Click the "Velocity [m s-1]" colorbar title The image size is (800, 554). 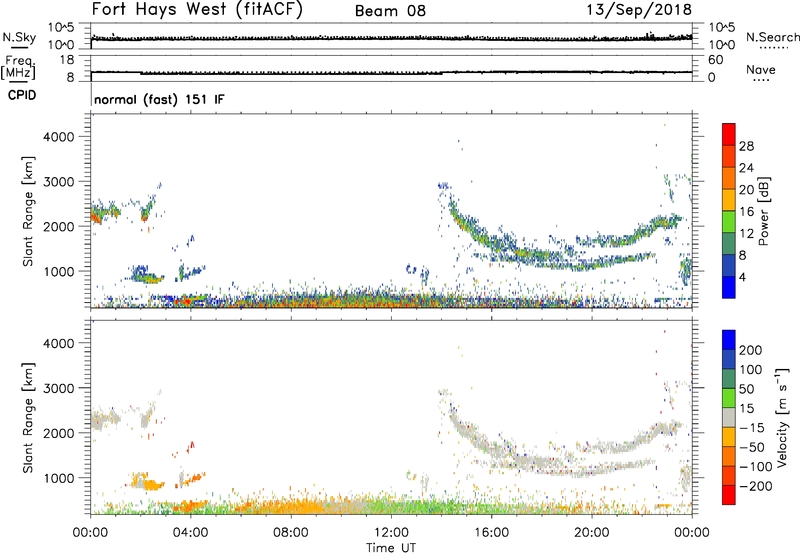pos(782,417)
